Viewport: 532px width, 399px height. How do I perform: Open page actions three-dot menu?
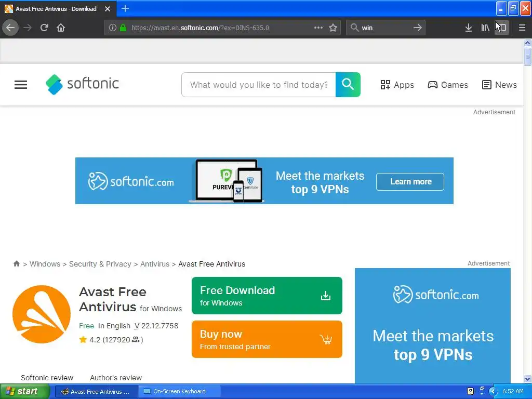point(318,28)
